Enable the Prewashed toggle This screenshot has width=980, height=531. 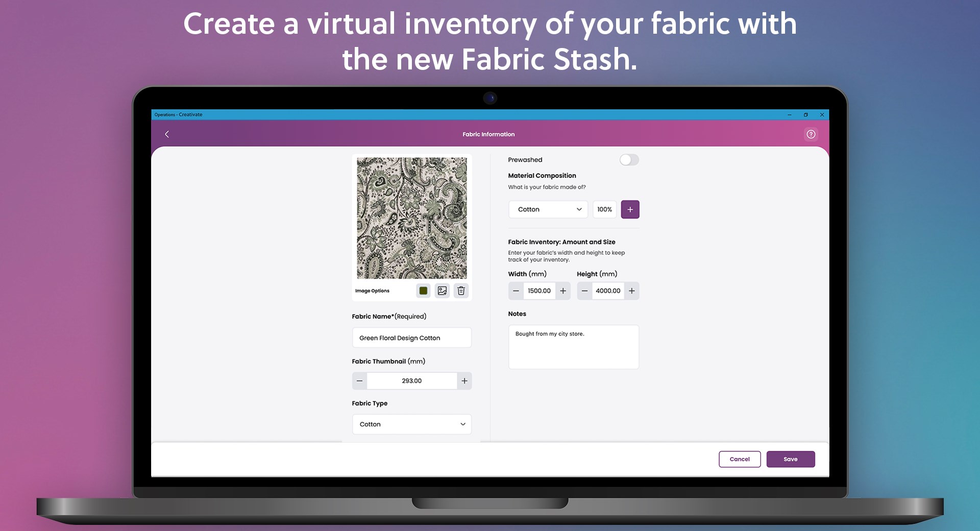pyautogui.click(x=629, y=160)
